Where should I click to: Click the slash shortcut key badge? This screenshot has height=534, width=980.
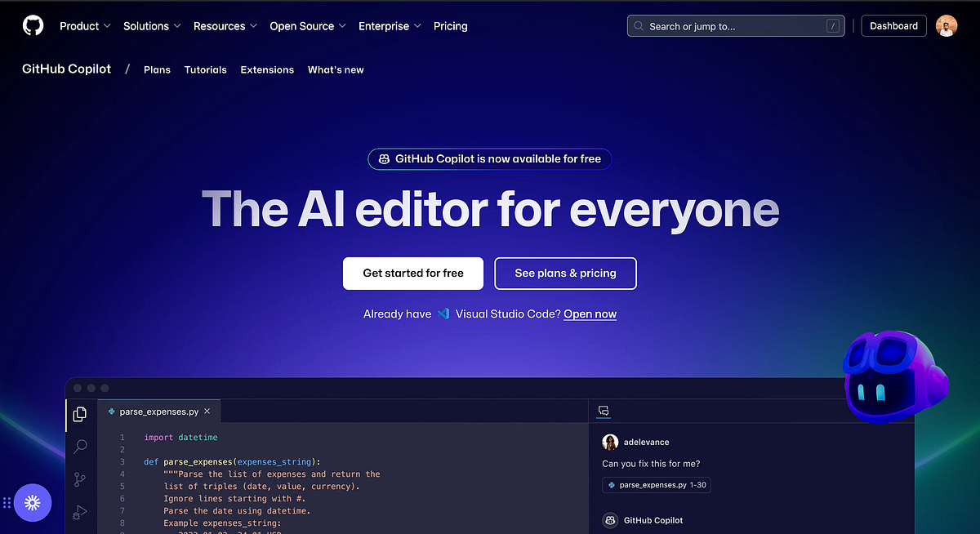[x=832, y=26]
